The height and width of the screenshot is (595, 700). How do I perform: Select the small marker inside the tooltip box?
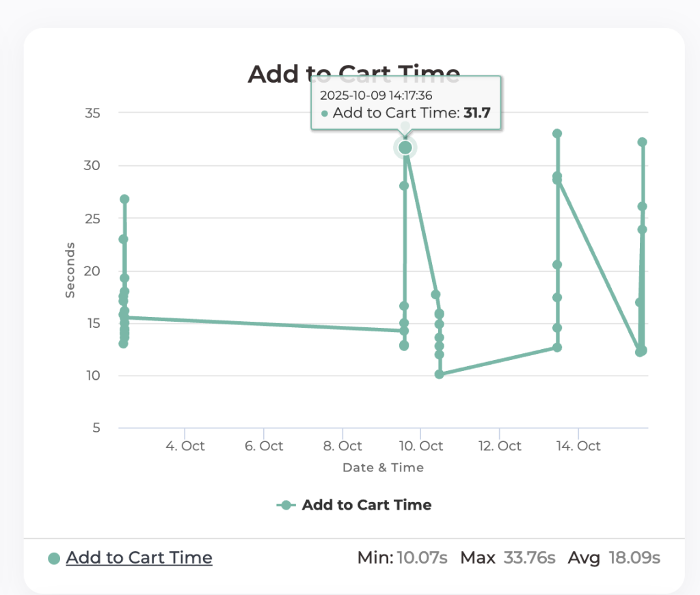[324, 113]
